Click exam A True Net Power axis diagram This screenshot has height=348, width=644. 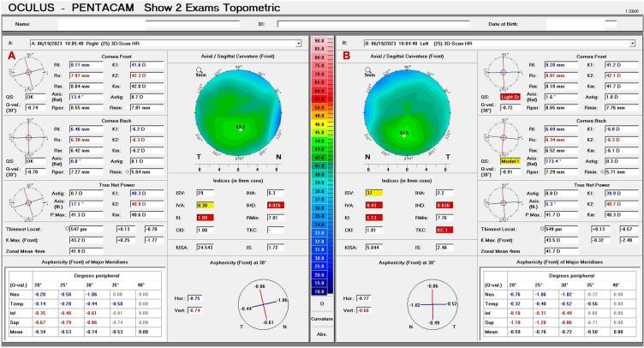[28, 202]
